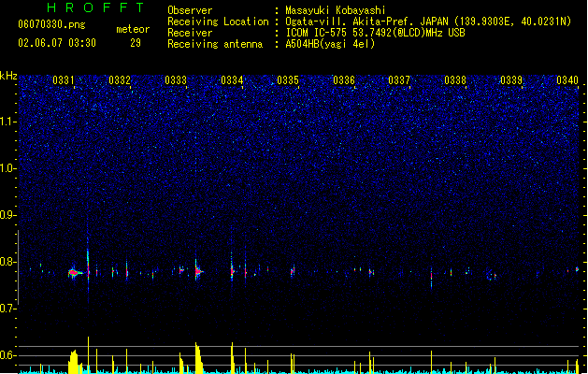The image size is (588, 374).
Task: Click observer name Masayuki Kobayashi
Action: [x=336, y=10]
